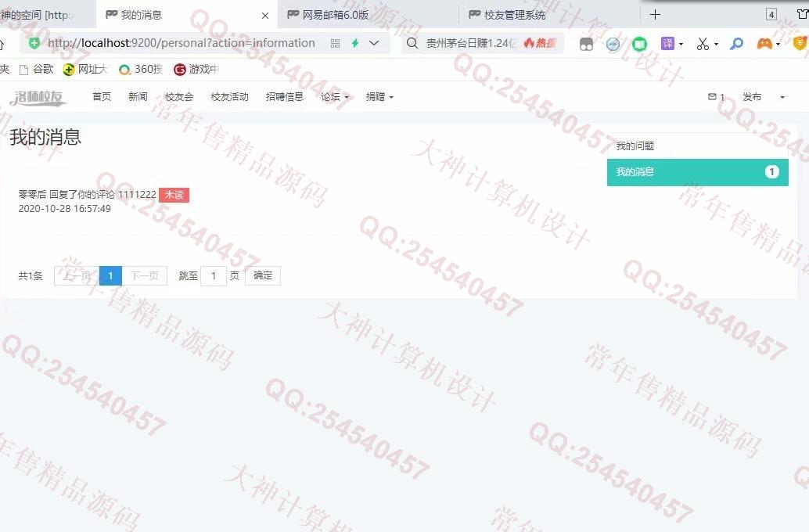Expand the game controller dropdown arrow
The width and height of the screenshot is (809, 532).
pyautogui.click(x=778, y=45)
